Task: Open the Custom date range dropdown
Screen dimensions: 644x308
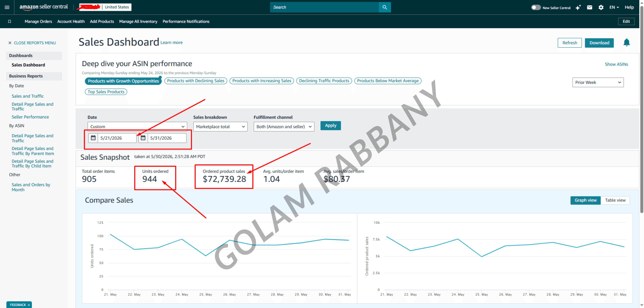Action: [x=137, y=126]
